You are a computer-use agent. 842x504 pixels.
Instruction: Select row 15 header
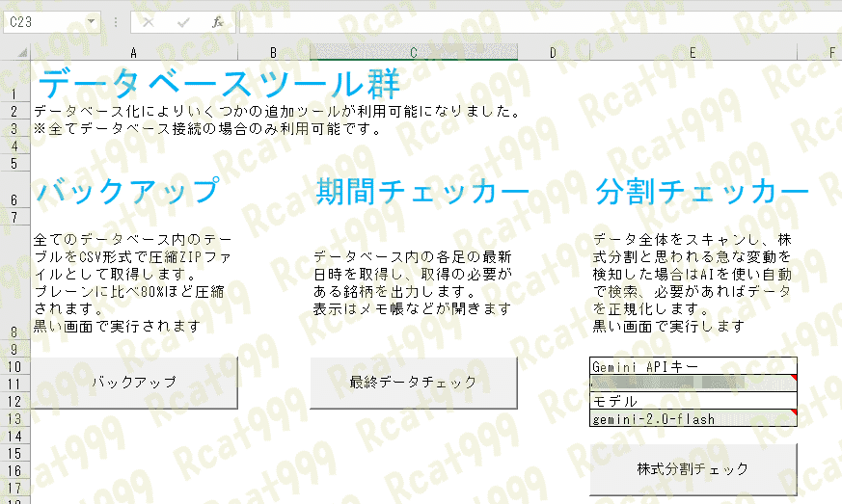(14, 454)
